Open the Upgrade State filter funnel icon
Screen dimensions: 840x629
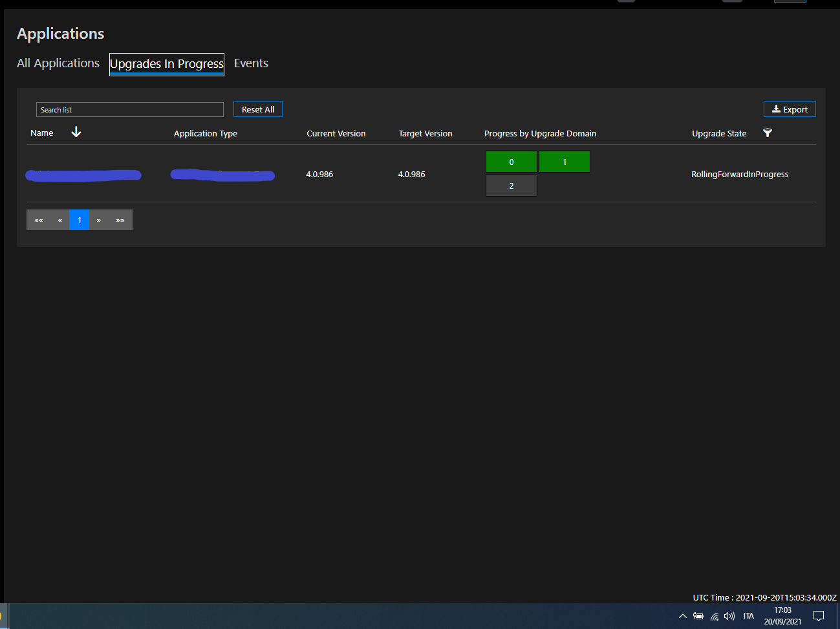tap(768, 133)
